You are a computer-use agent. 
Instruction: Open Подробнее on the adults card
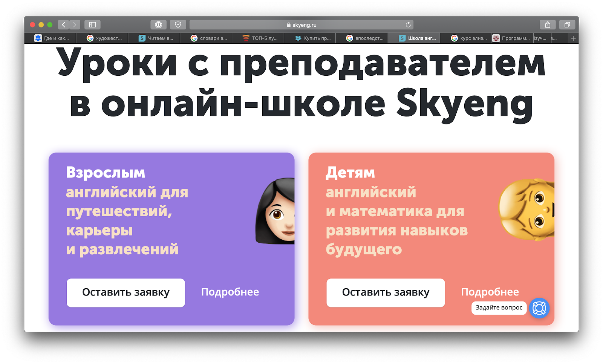pyautogui.click(x=230, y=292)
